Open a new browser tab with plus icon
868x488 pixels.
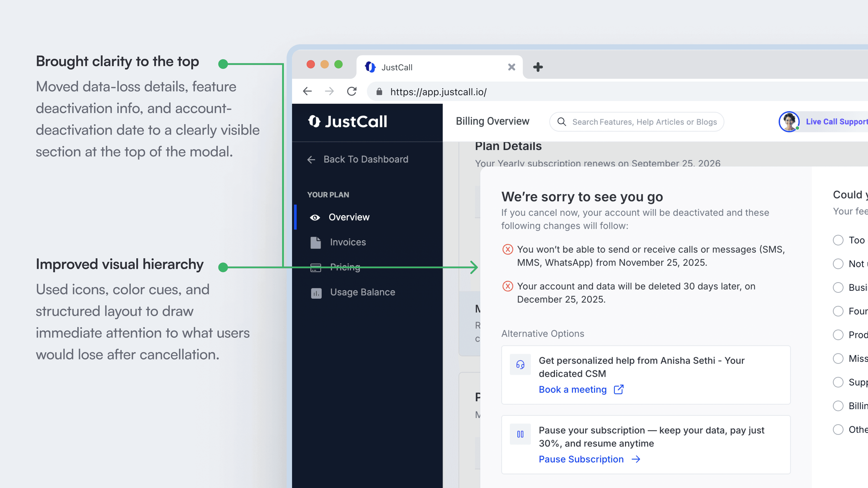pyautogui.click(x=538, y=67)
